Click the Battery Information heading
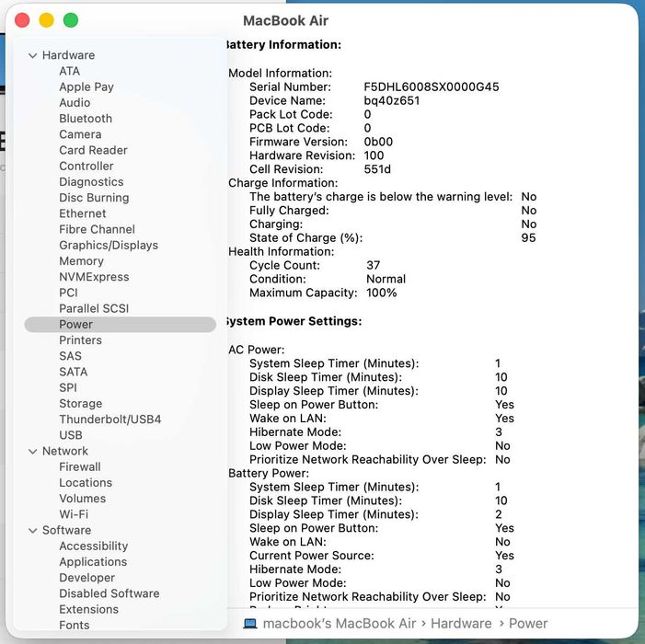 [283, 45]
